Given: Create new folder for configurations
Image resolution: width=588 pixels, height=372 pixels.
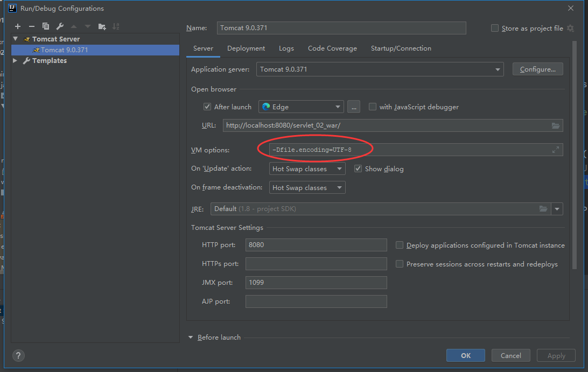Looking at the screenshot, I should coord(102,26).
